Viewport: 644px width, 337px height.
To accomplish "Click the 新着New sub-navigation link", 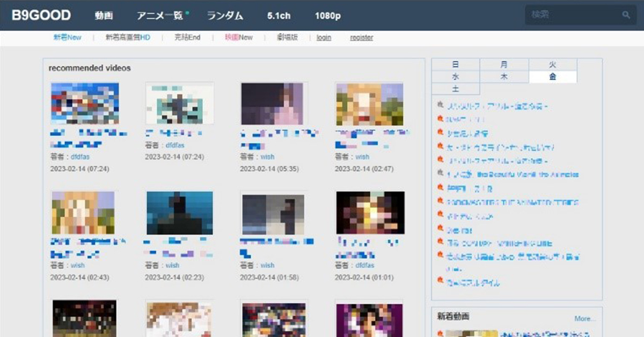I will click(x=67, y=38).
